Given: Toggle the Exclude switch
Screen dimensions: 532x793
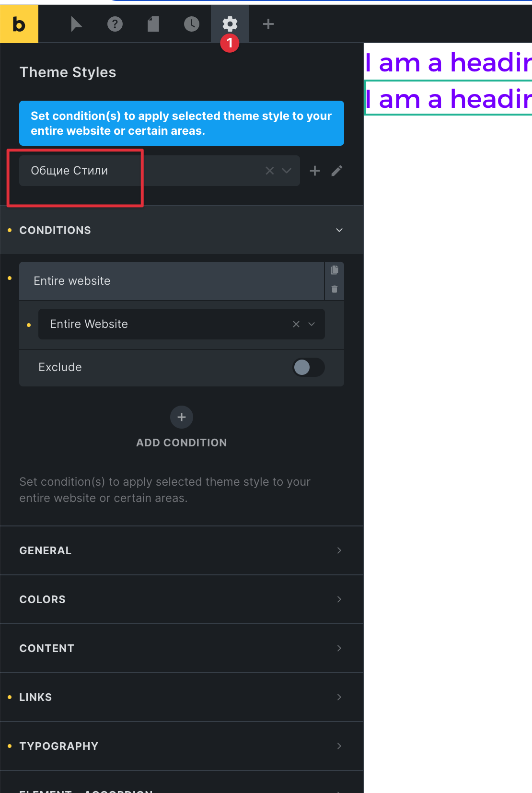Looking at the screenshot, I should 309,368.
